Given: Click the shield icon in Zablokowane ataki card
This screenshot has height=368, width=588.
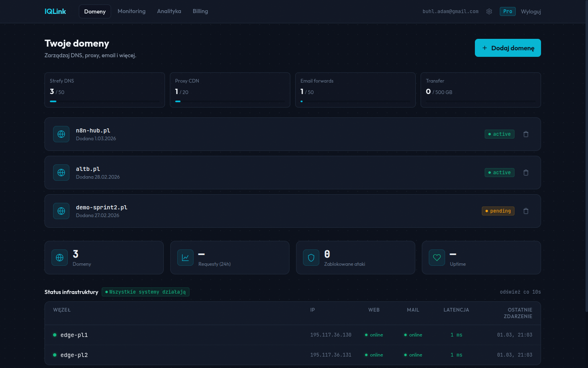Looking at the screenshot, I should (x=311, y=258).
